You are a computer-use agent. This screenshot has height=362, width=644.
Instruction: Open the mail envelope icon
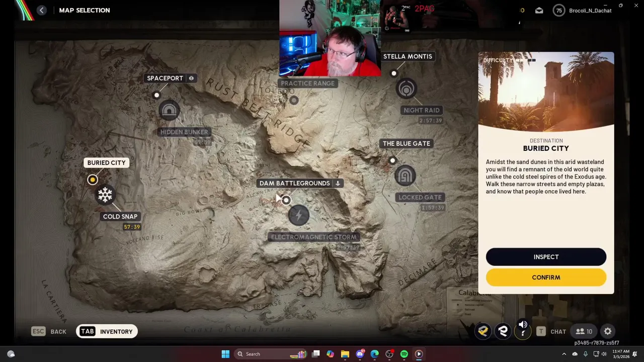point(539,11)
